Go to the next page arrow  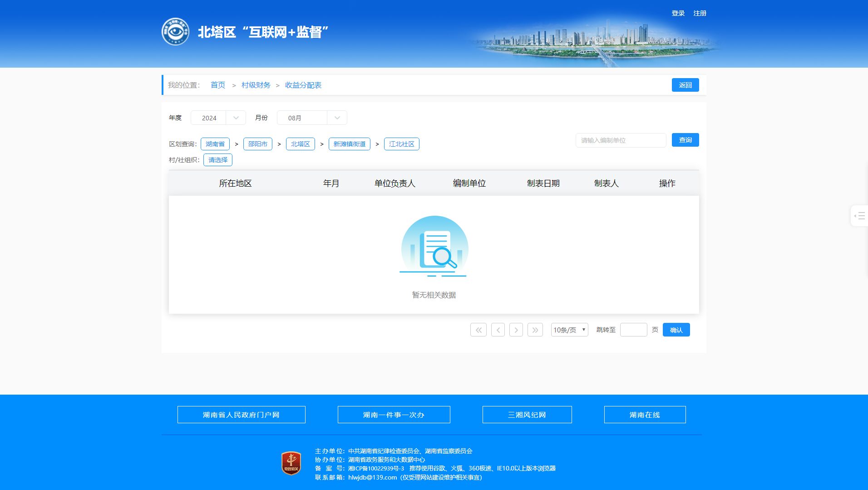pos(516,330)
